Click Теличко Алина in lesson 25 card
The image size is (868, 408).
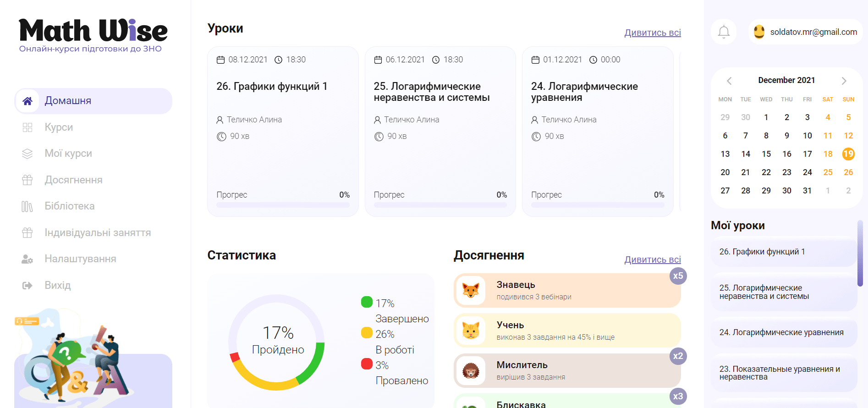click(412, 120)
